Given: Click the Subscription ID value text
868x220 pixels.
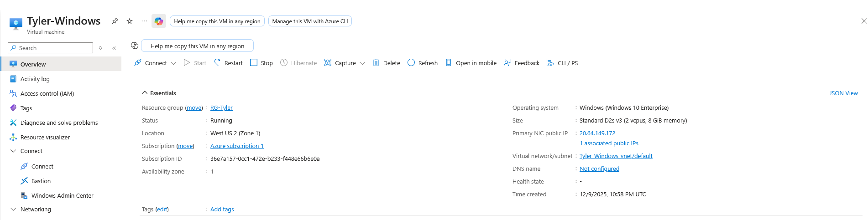Looking at the screenshot, I should point(265,159).
